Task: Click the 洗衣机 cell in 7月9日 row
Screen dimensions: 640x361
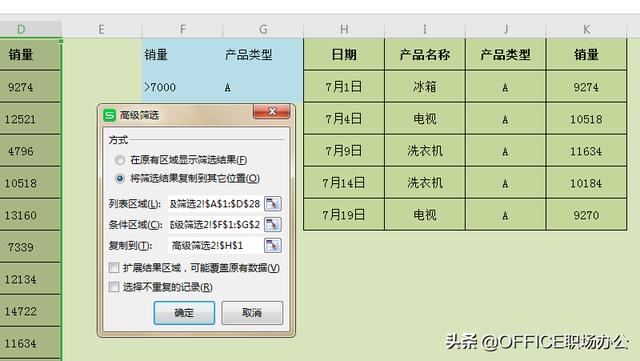Action: [425, 151]
